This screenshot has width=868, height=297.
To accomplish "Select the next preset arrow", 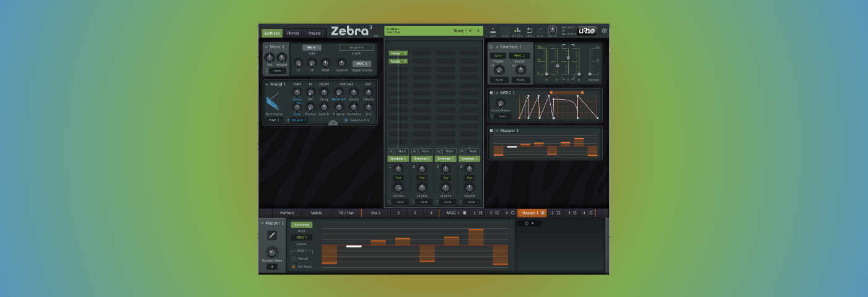I will [478, 30].
